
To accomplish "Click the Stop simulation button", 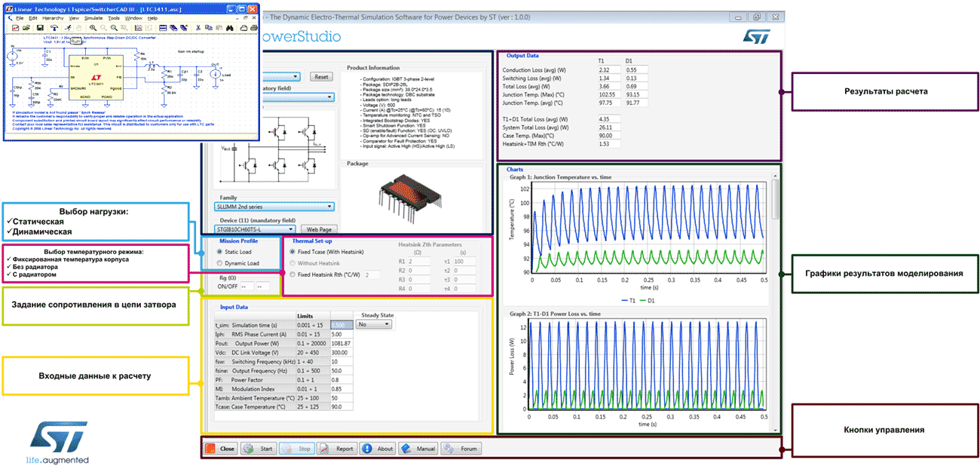I will click(x=296, y=448).
